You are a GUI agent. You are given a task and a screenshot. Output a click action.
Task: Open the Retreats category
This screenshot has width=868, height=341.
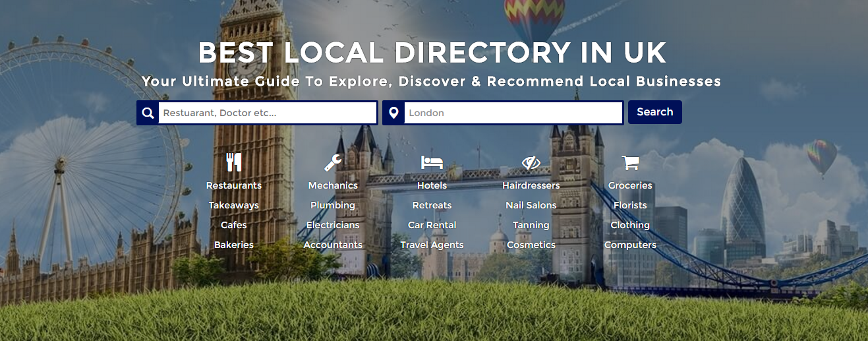[432, 205]
